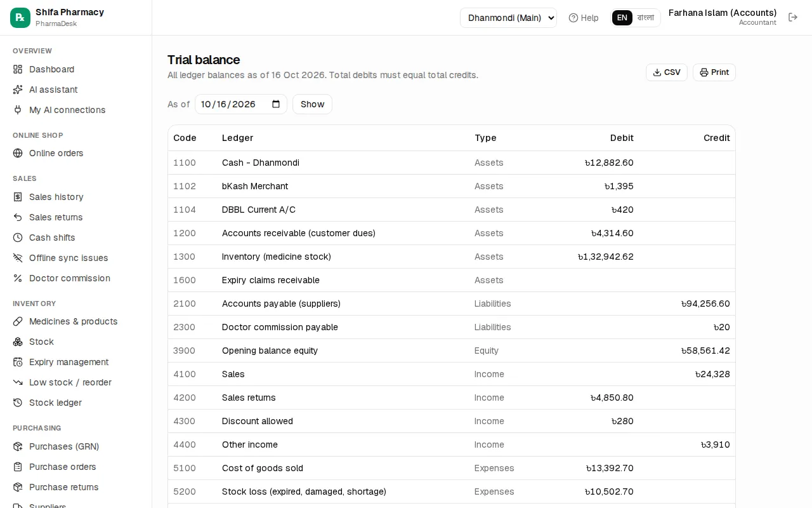The width and height of the screenshot is (812, 508).
Task: Click the Stock boxes icon
Action: [18, 342]
